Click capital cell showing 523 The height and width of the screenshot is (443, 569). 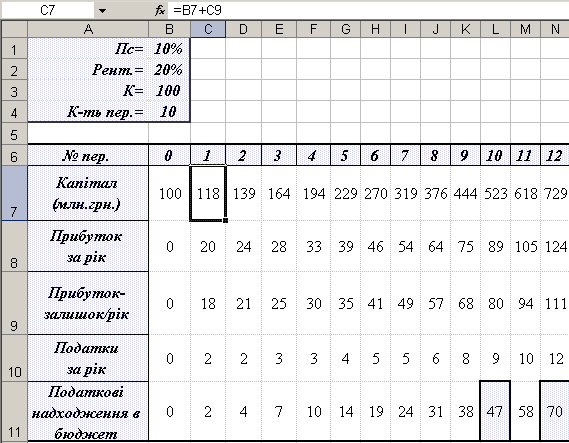click(x=495, y=193)
